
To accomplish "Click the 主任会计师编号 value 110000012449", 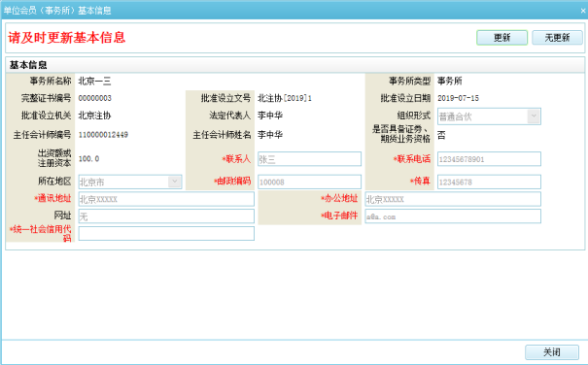I will pyautogui.click(x=103, y=135).
